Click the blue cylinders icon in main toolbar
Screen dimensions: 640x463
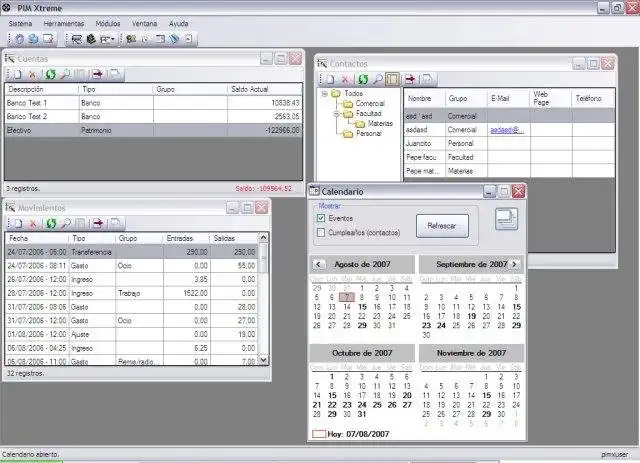pyautogui.click(x=33, y=39)
